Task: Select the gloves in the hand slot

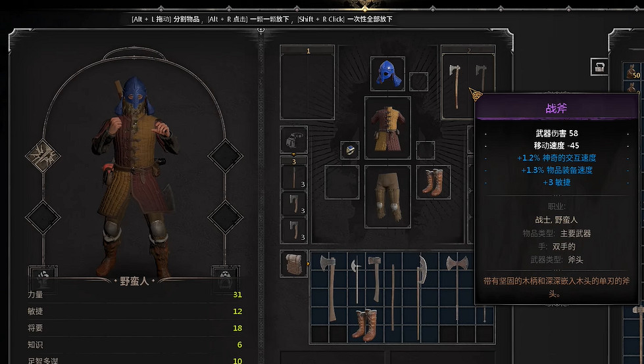Action: tap(293, 139)
